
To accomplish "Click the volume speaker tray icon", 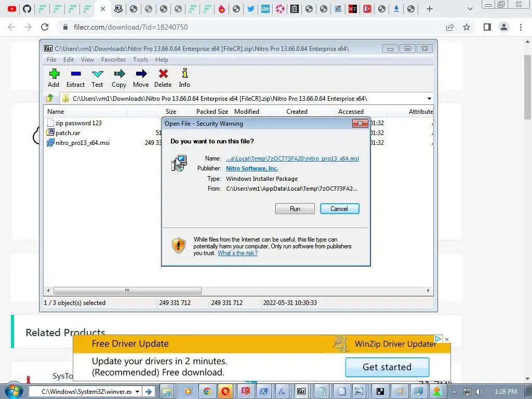I will tap(480, 392).
